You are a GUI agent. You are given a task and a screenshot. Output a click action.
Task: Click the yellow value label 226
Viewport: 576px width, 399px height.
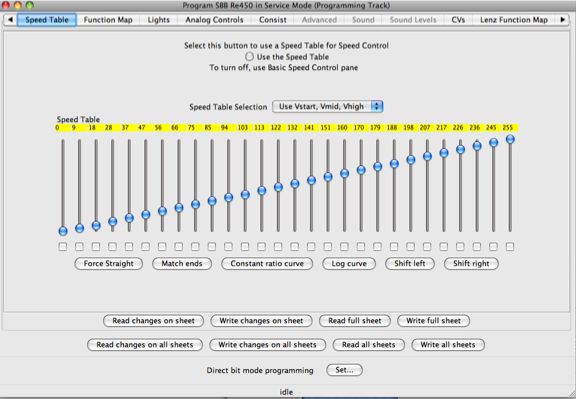coord(458,127)
